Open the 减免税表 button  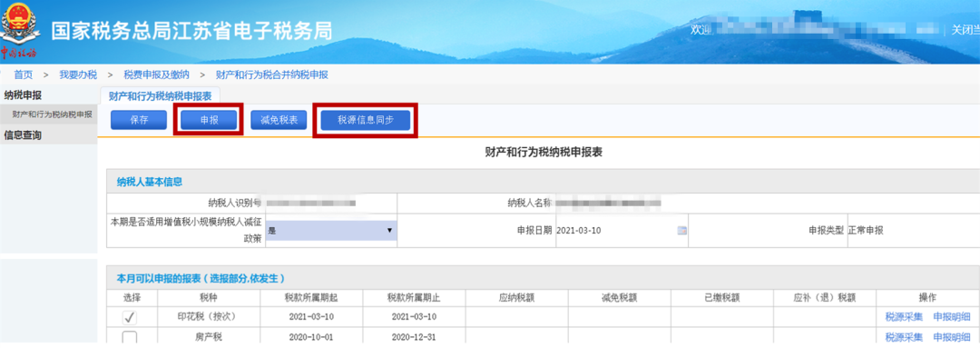pyautogui.click(x=279, y=120)
